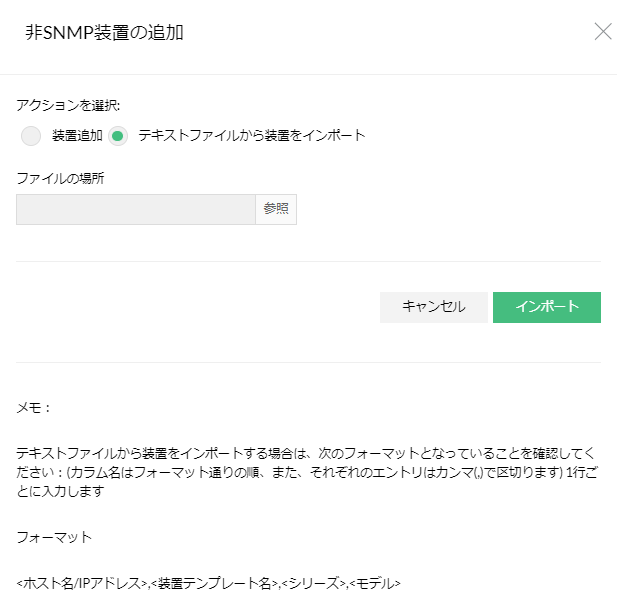Click the フォーマット heading
This screenshot has width=617, height=599.
pos(55,537)
